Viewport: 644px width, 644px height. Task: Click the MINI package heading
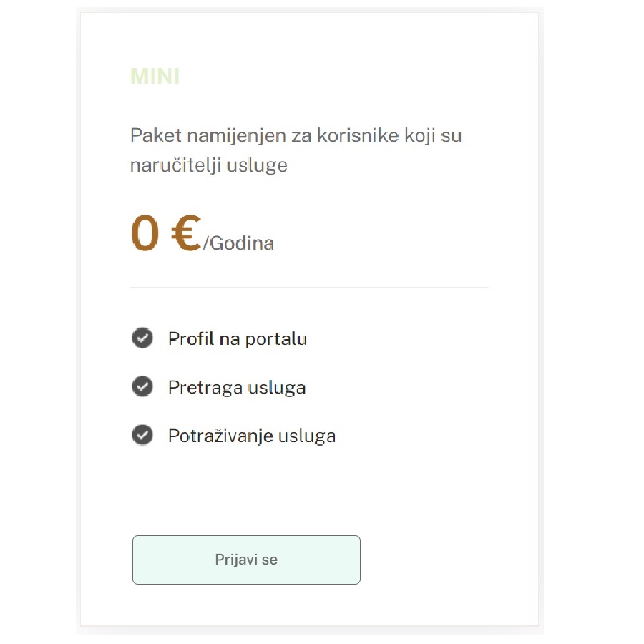coord(155,77)
